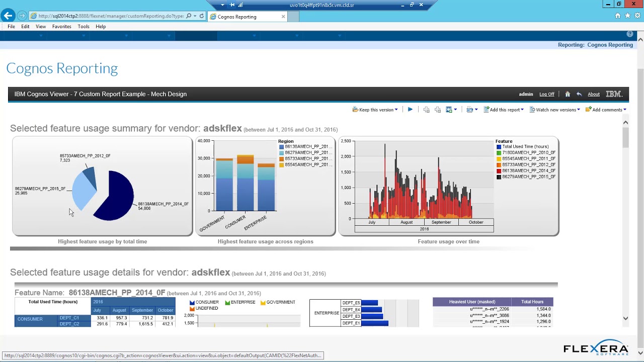Click the inner report scroll up arrow
Viewport: 644px width, 362px height.
coord(626,122)
